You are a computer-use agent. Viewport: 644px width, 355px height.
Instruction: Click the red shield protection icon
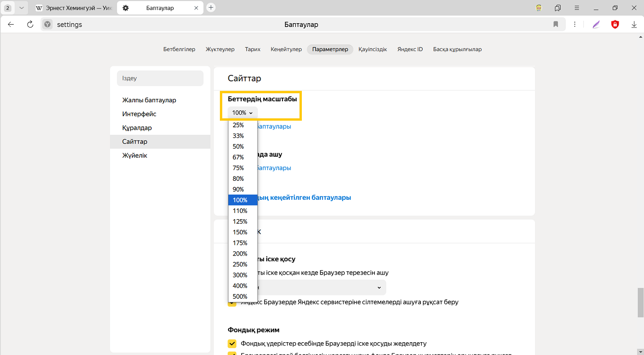point(615,25)
